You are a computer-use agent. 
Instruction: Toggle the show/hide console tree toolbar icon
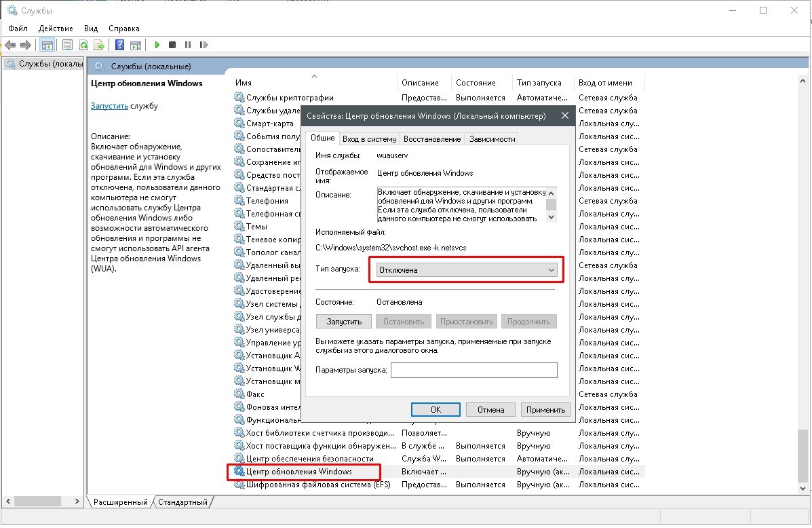coord(47,45)
